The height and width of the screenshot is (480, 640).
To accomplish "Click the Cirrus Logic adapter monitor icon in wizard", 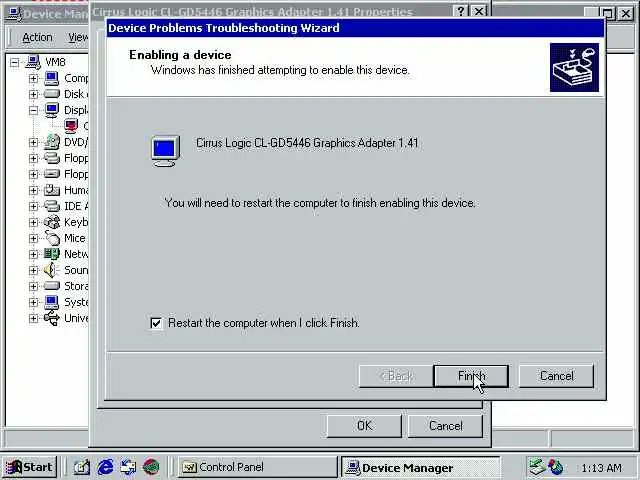I will point(165,151).
